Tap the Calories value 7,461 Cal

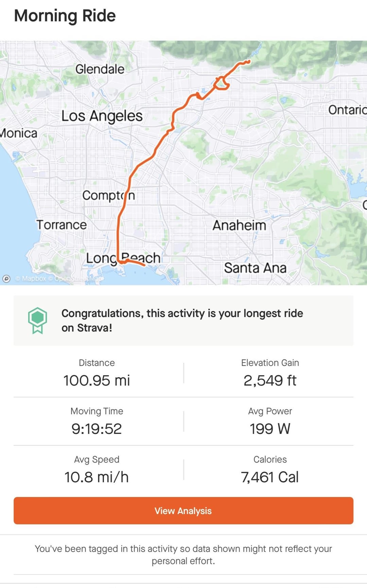[x=270, y=477]
